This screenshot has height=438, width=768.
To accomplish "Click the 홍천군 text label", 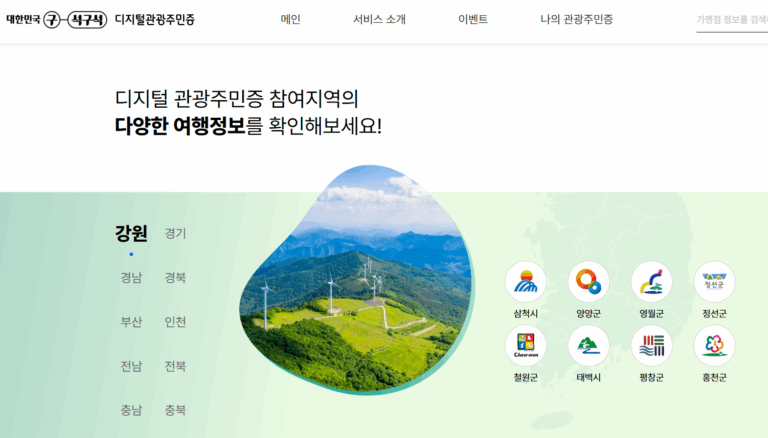I will pos(714,378).
